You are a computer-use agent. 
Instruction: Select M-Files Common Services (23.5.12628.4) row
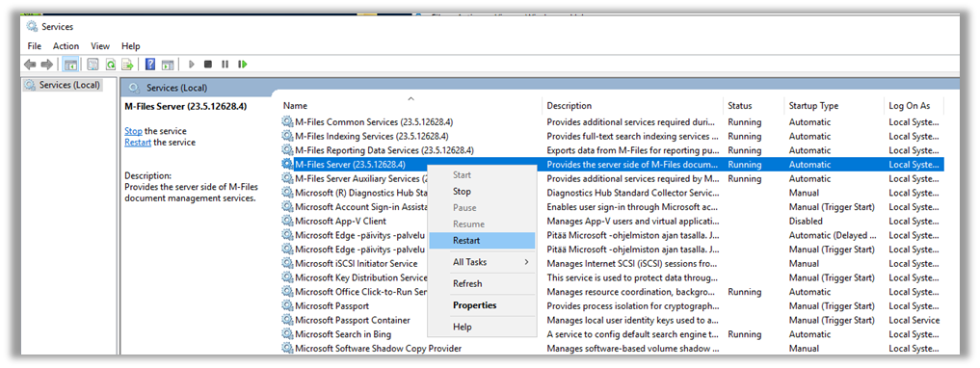coord(613,121)
